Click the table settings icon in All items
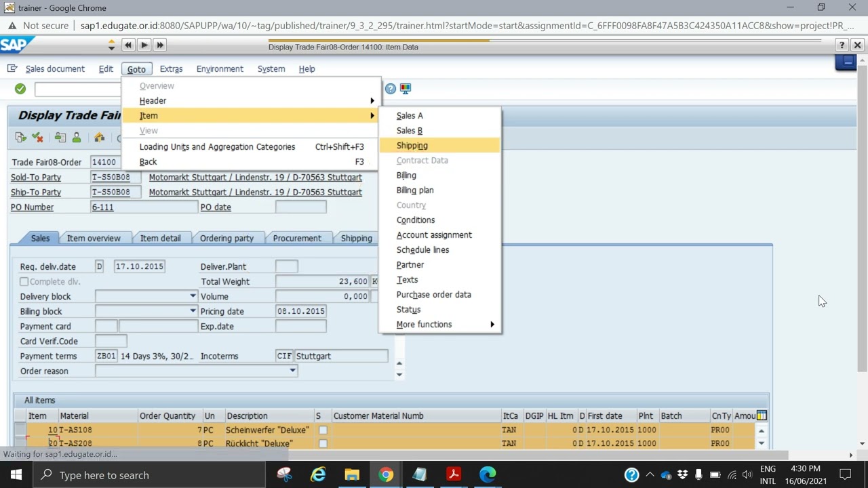Viewport: 868px width, 488px height. click(762, 415)
